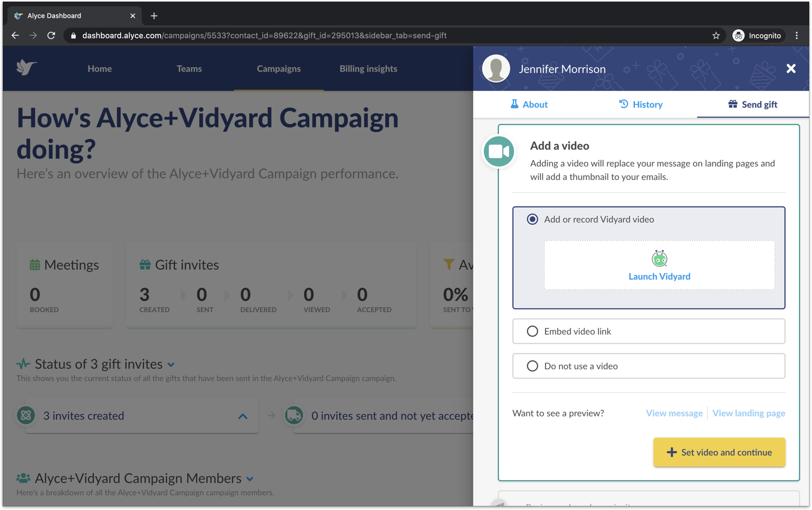Reload the page with refresh icon
Image resolution: width=812 pixels, height=510 pixels.
51,35
